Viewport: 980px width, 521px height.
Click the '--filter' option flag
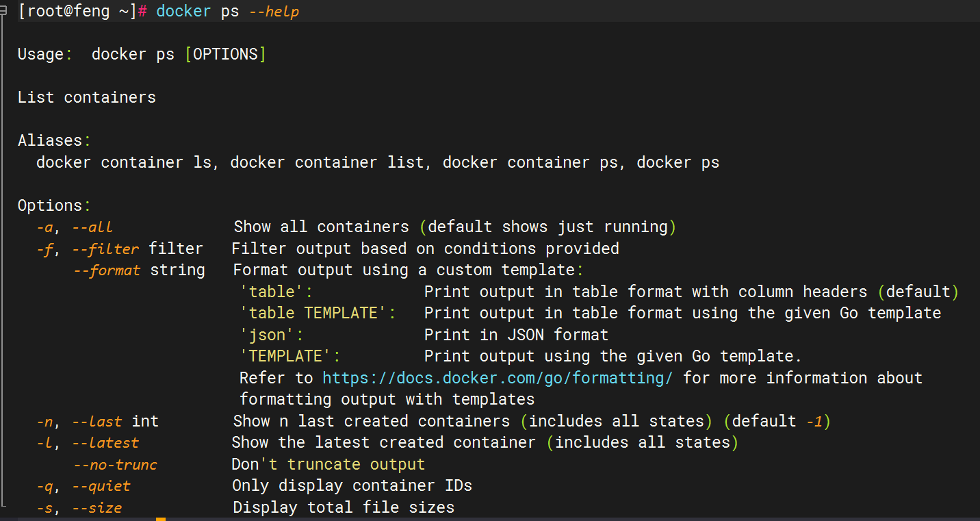(x=105, y=249)
